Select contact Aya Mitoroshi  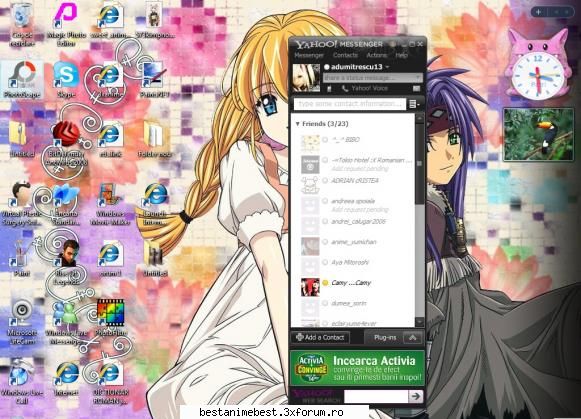pos(353,267)
